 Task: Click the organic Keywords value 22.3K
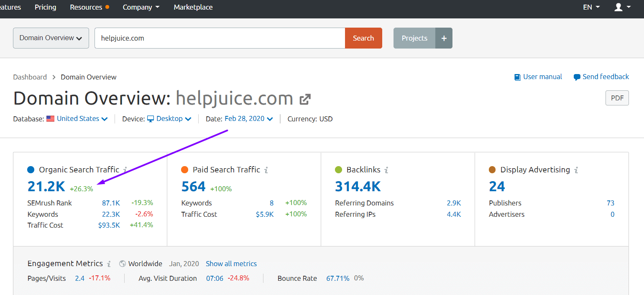[111, 214]
